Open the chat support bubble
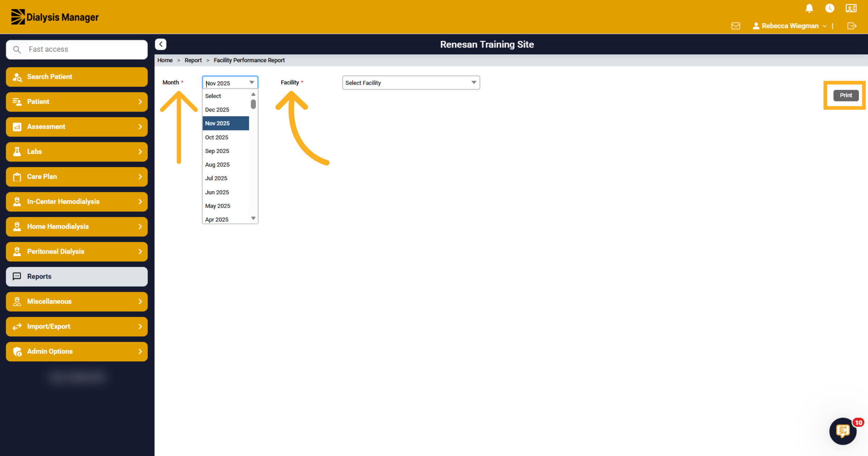The width and height of the screenshot is (868, 456). tap(843, 431)
